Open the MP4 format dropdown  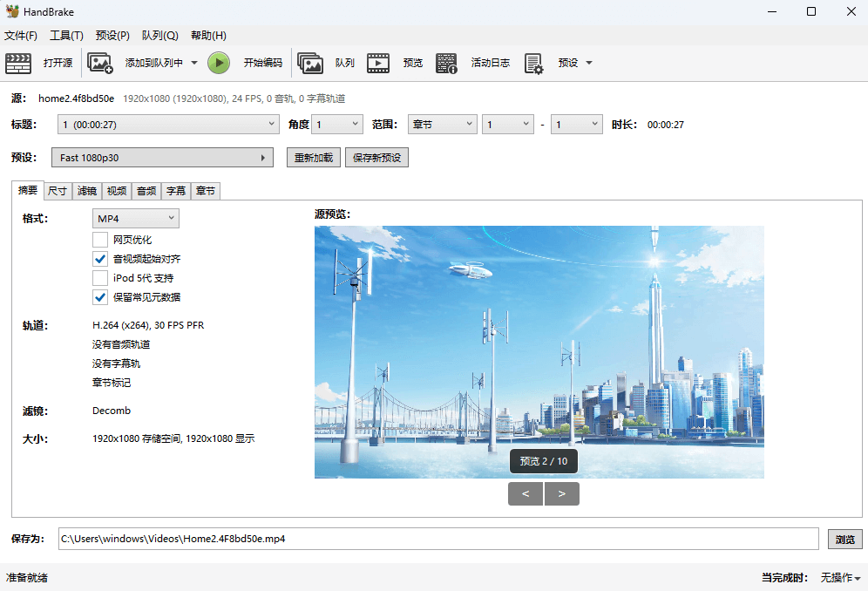pos(136,218)
